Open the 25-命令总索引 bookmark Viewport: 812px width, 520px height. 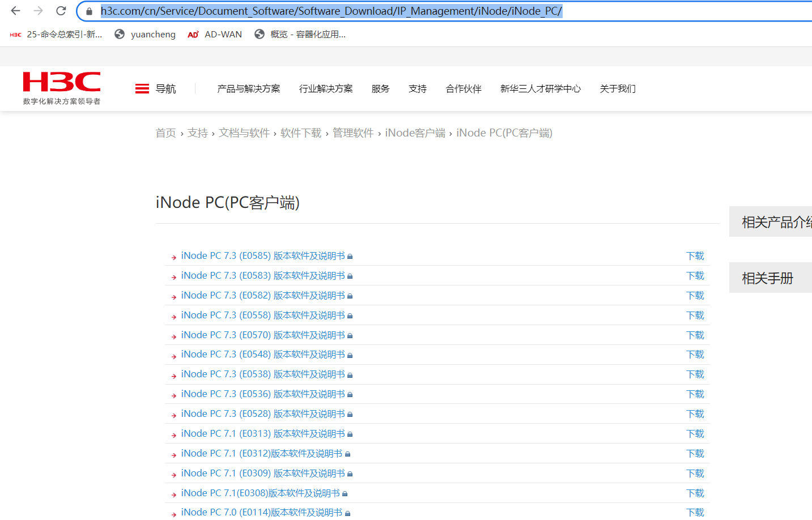56,35
